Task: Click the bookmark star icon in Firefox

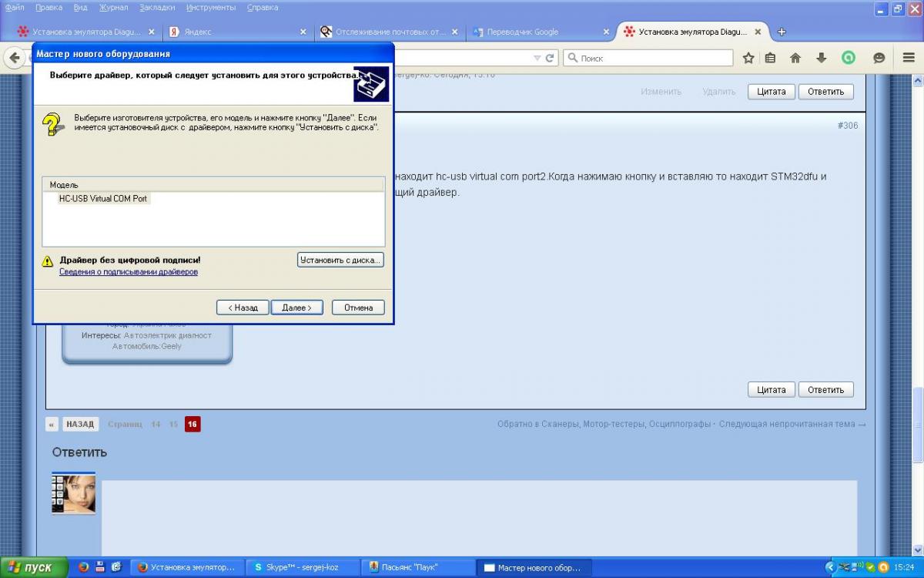Action: pos(748,58)
